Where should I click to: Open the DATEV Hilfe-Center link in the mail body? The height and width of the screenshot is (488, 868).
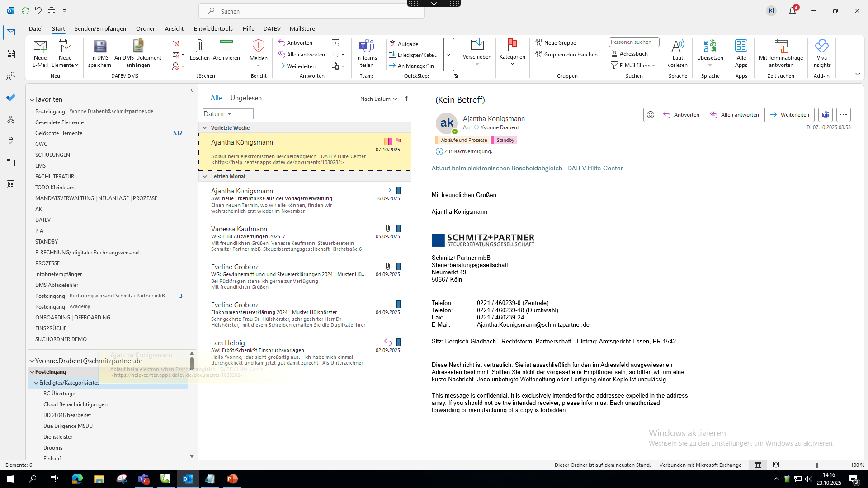click(527, 168)
